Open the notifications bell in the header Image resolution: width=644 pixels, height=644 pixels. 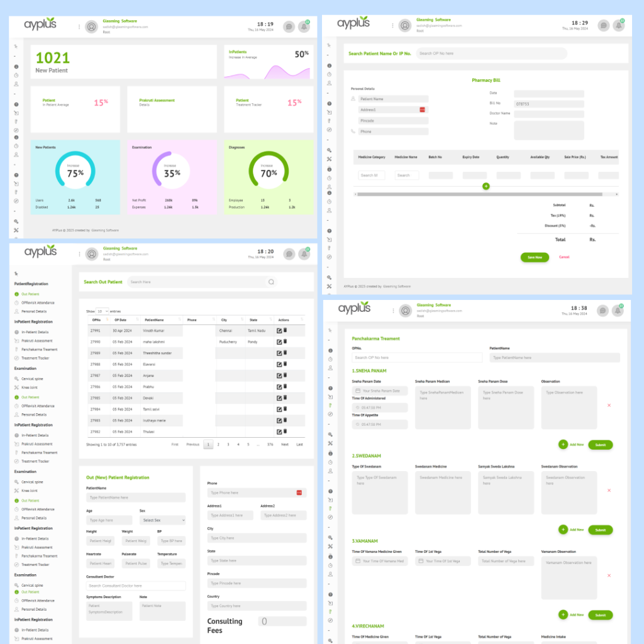click(x=304, y=26)
